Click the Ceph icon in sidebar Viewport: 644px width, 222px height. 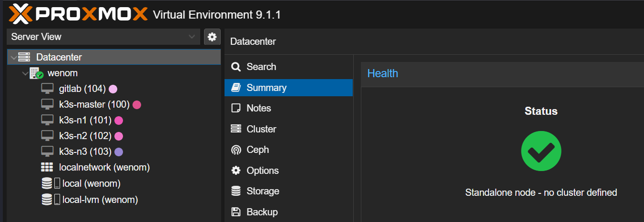236,150
